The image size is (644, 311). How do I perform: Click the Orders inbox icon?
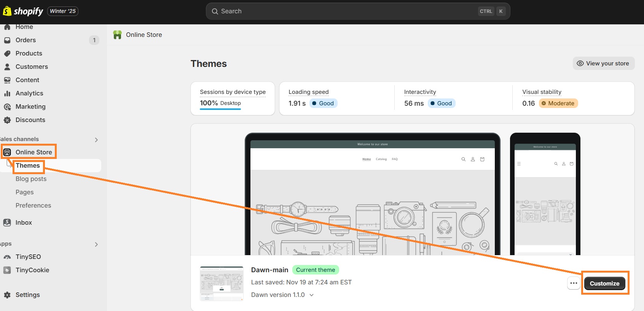7,40
